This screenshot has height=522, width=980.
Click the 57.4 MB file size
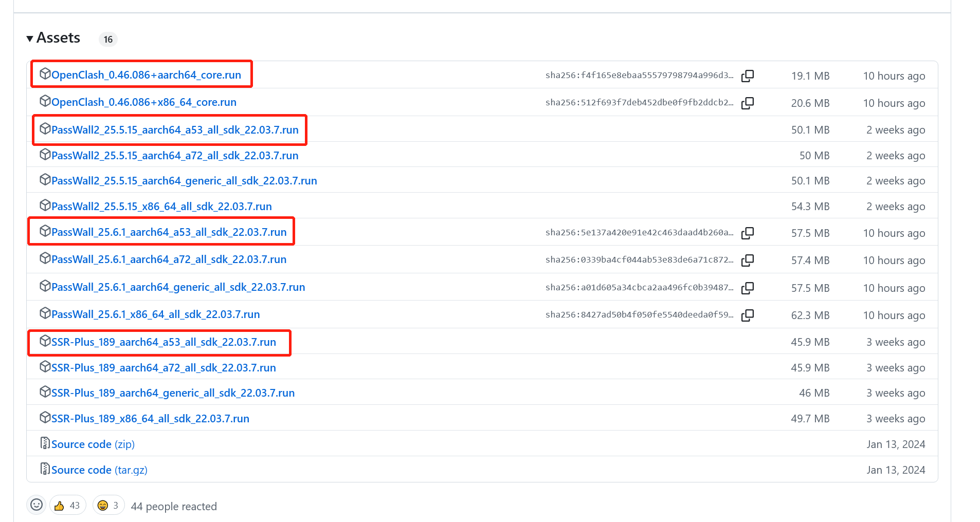pyautogui.click(x=810, y=260)
